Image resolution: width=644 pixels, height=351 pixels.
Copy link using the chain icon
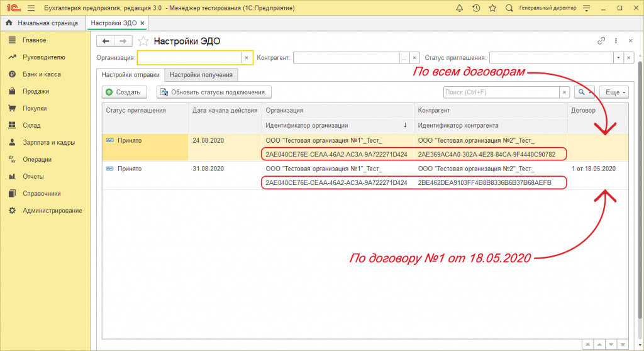[x=601, y=41]
